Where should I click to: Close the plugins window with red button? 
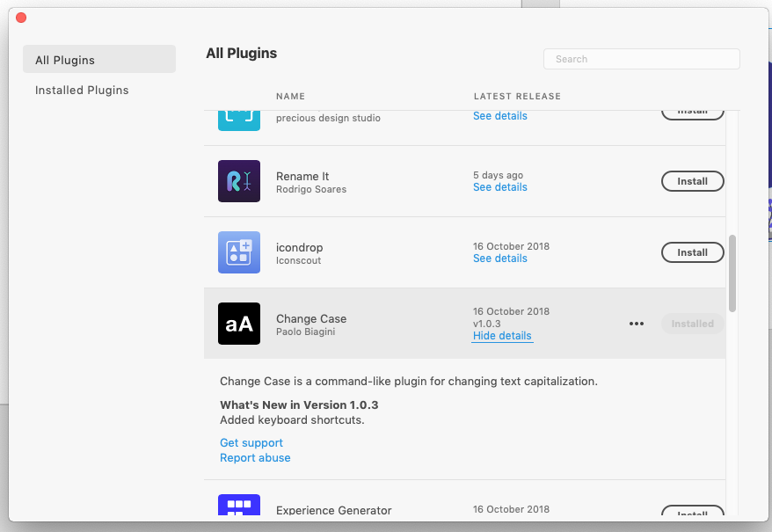tap(21, 18)
